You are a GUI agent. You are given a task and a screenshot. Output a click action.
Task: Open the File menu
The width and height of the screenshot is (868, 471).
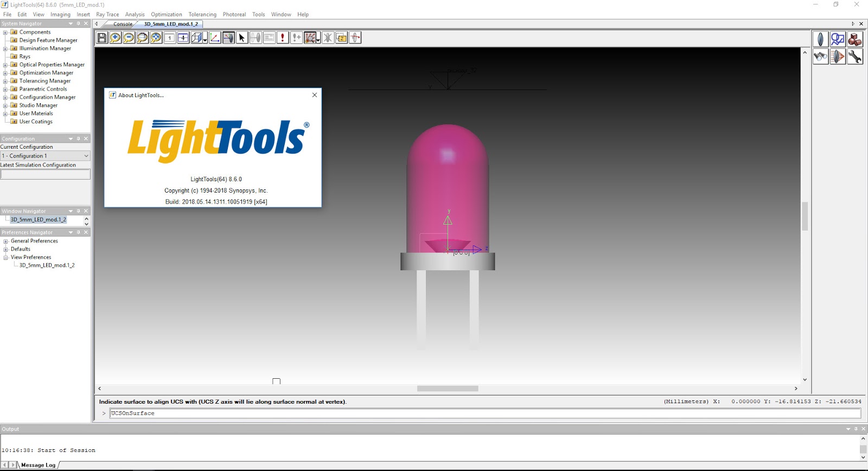[8, 15]
